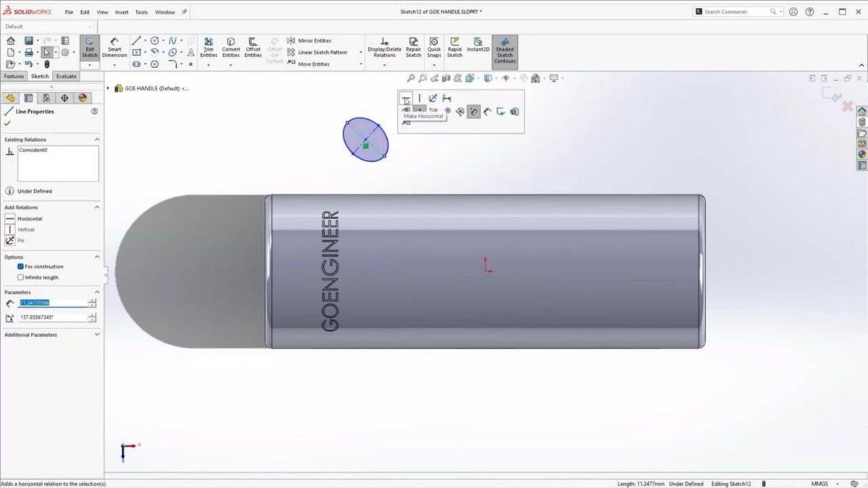Click the Print icon
The width and height of the screenshot is (868, 488).
(28, 52)
